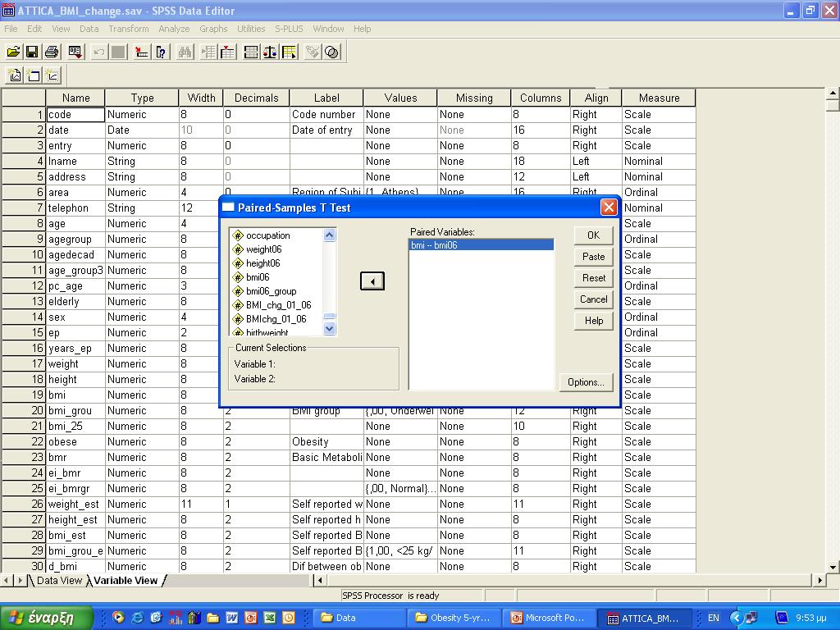Switch to 'Microsoft Po...' taskbar window
The height and width of the screenshot is (630, 840).
coord(549,618)
